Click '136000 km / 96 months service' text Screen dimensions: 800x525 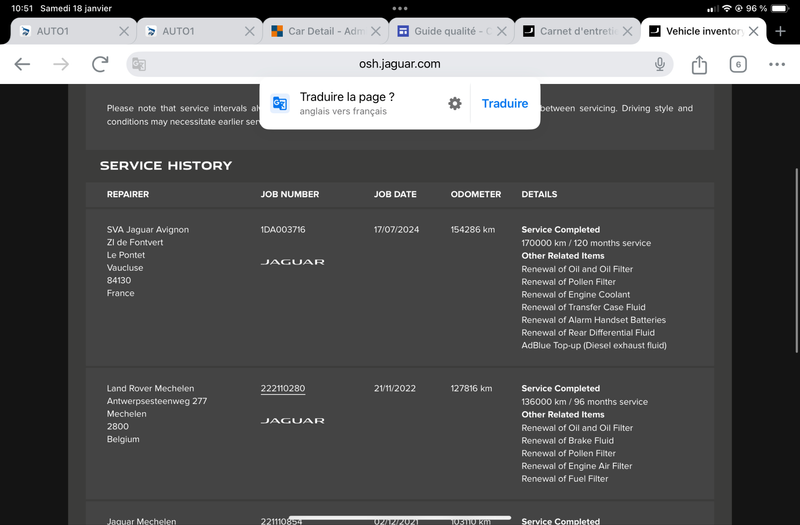pyautogui.click(x=584, y=402)
